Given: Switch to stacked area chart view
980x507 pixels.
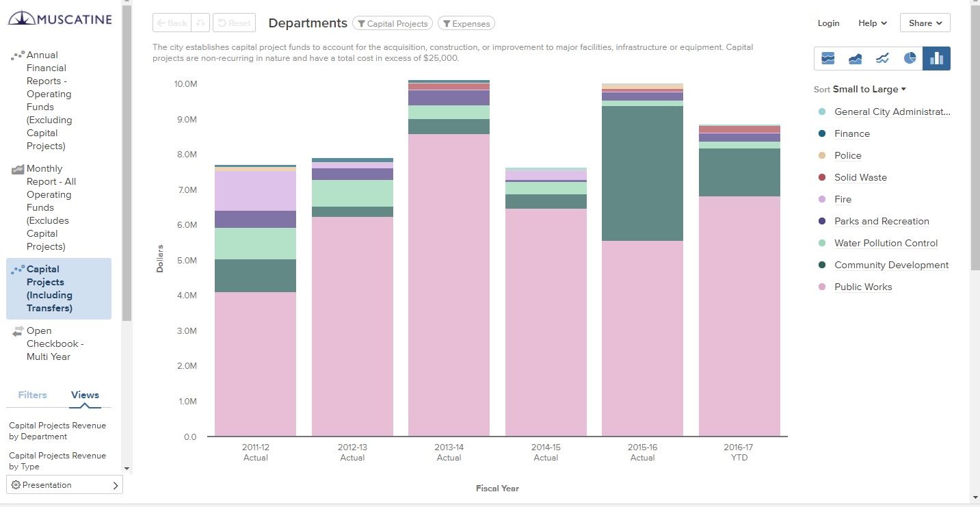Looking at the screenshot, I should coord(828,58).
